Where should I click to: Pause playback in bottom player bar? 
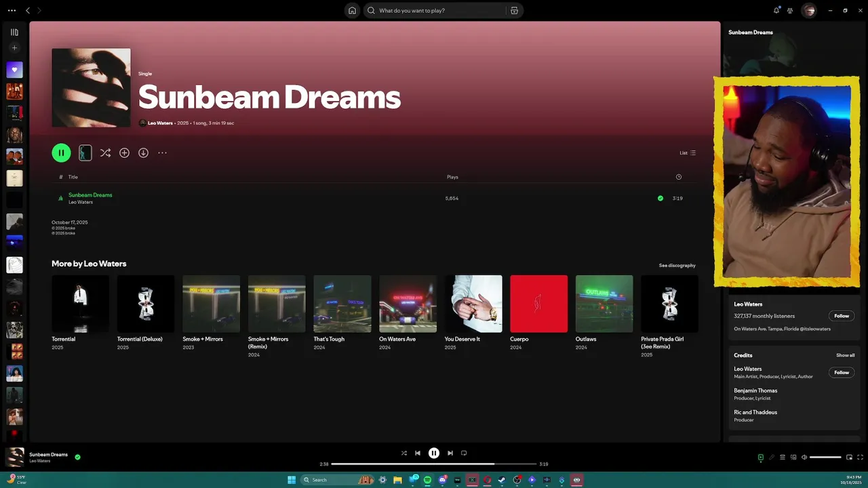[434, 453]
